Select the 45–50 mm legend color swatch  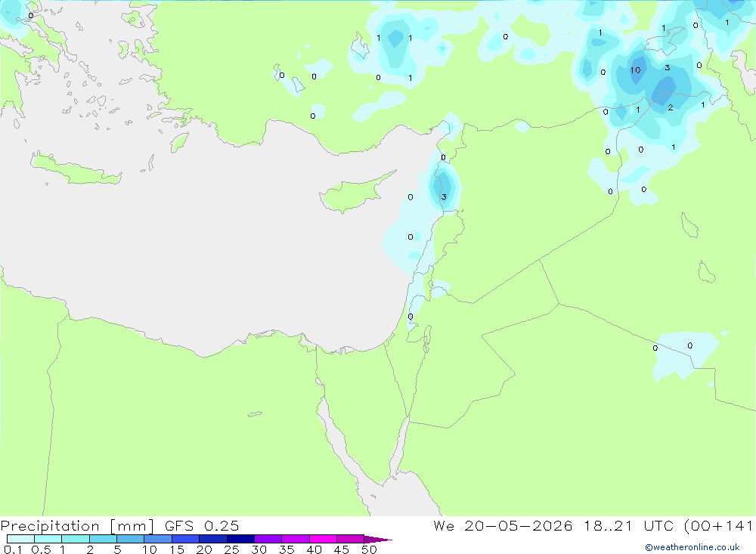pyautogui.click(x=351, y=539)
